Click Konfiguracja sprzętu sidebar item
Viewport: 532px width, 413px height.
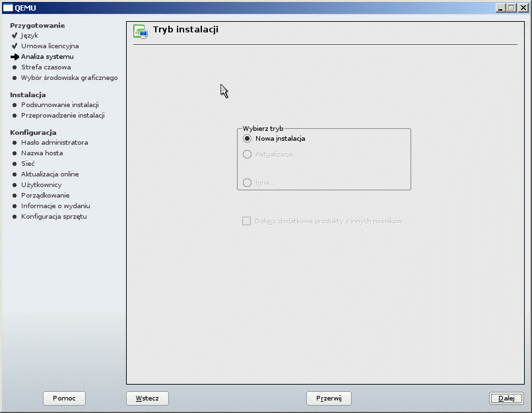tap(53, 217)
